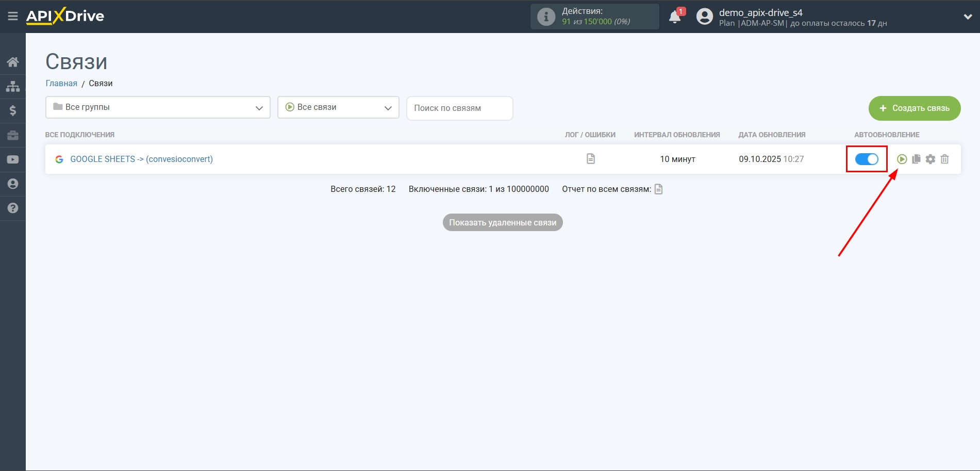Open log for Google Sheets connection
This screenshot has width=980, height=471.
tap(591, 159)
